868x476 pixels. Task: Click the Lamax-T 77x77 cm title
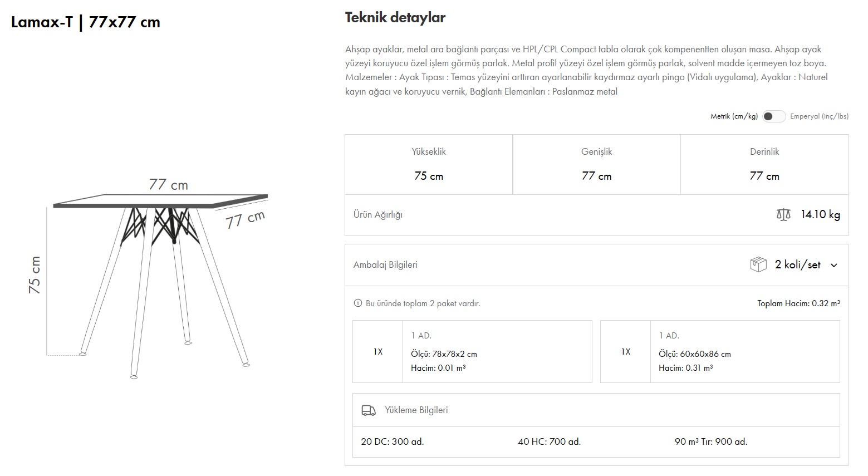(86, 22)
